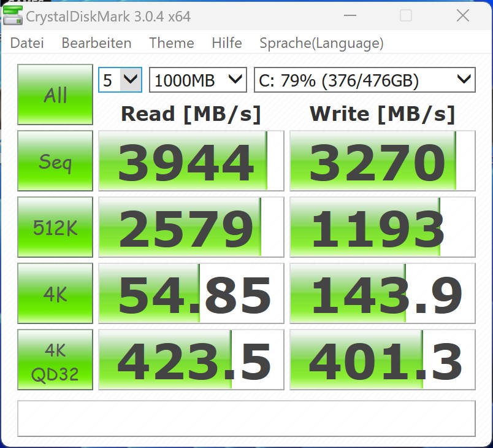The height and width of the screenshot is (448, 493).
Task: Expand the drive dropdown showing C: 79%
Action: point(365,80)
